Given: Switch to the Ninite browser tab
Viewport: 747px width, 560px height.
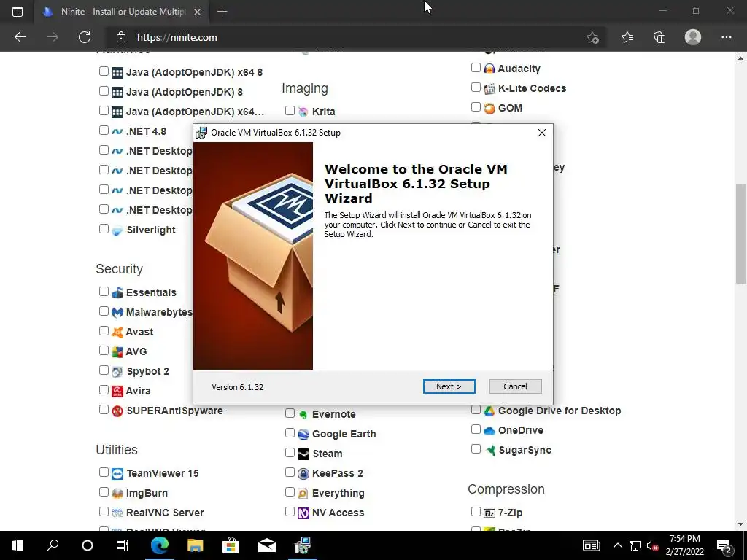Looking at the screenshot, I should [123, 12].
